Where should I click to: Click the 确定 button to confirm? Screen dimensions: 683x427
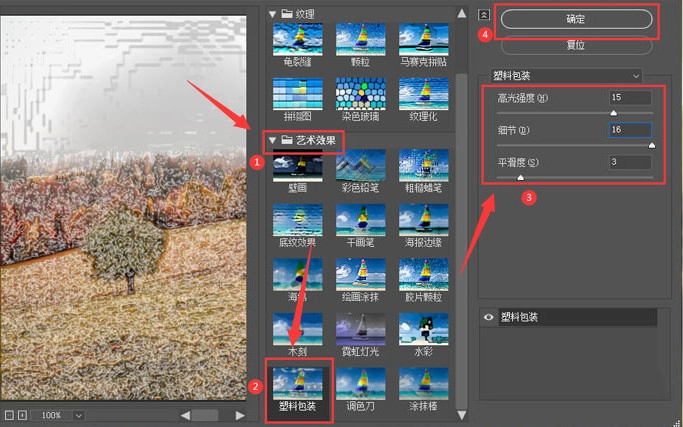(x=575, y=19)
